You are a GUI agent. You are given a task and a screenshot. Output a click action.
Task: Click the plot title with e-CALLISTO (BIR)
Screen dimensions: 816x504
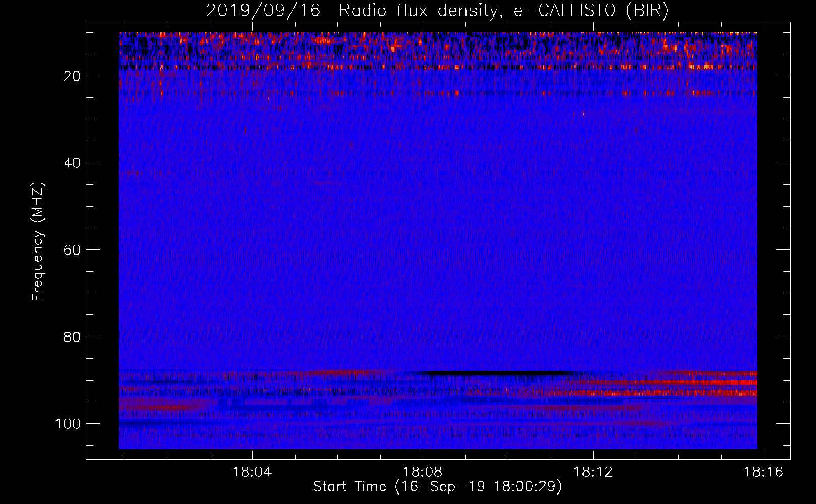[x=437, y=11]
